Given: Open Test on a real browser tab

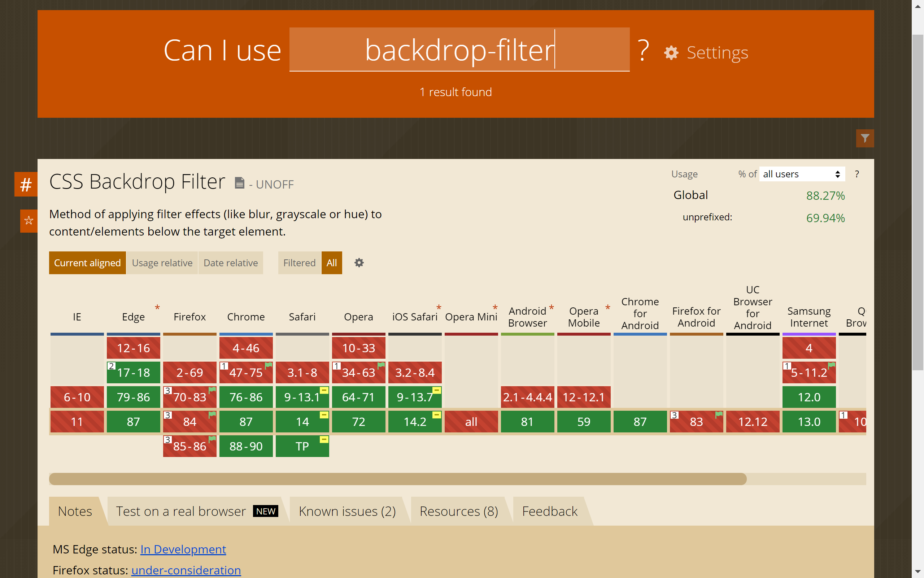Looking at the screenshot, I should [x=197, y=511].
